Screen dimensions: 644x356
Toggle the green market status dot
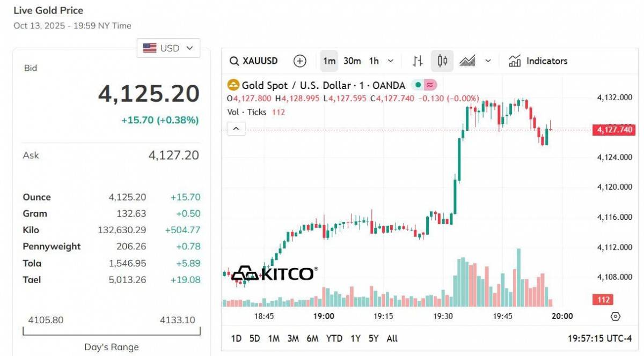pyautogui.click(x=418, y=85)
